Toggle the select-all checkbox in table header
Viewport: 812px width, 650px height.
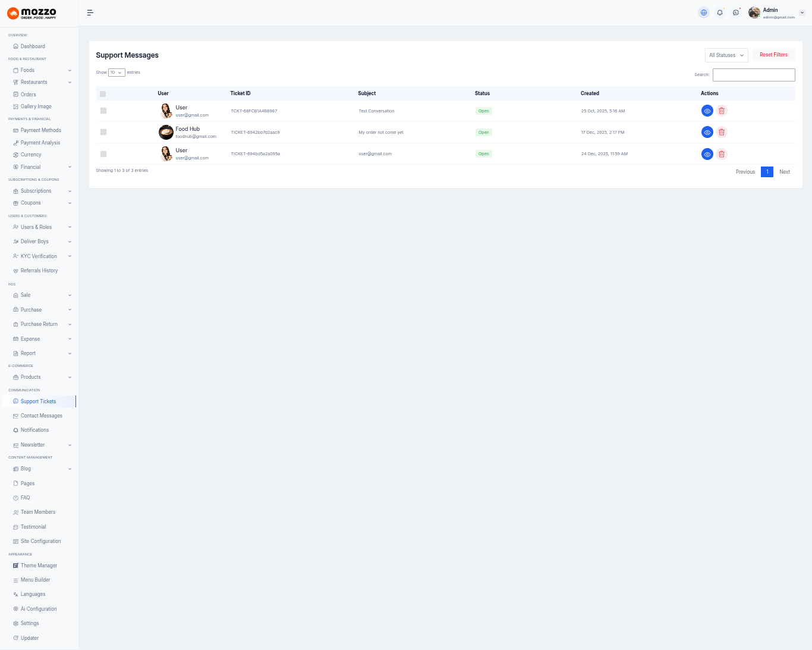click(x=103, y=94)
